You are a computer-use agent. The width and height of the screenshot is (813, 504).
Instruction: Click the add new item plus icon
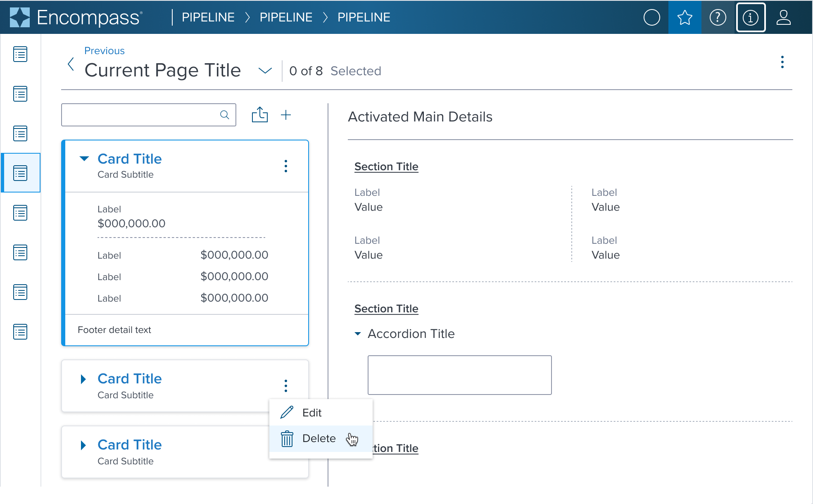coord(286,114)
